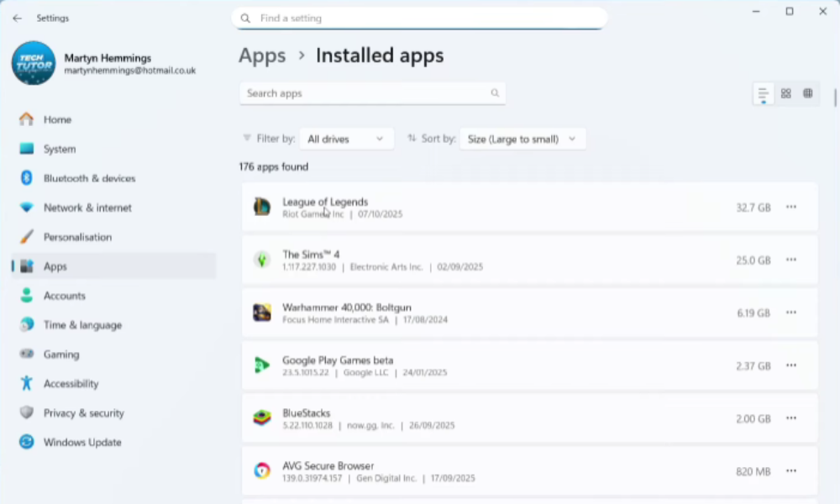Select Privacy & security in sidebar

pyautogui.click(x=83, y=413)
